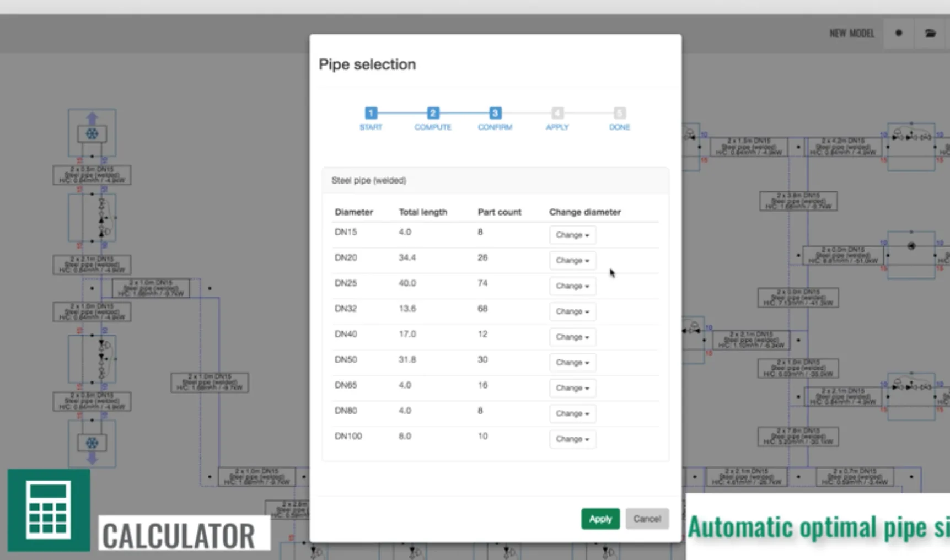Click the folder icon in top bar
The height and width of the screenshot is (560, 950).
click(x=930, y=33)
